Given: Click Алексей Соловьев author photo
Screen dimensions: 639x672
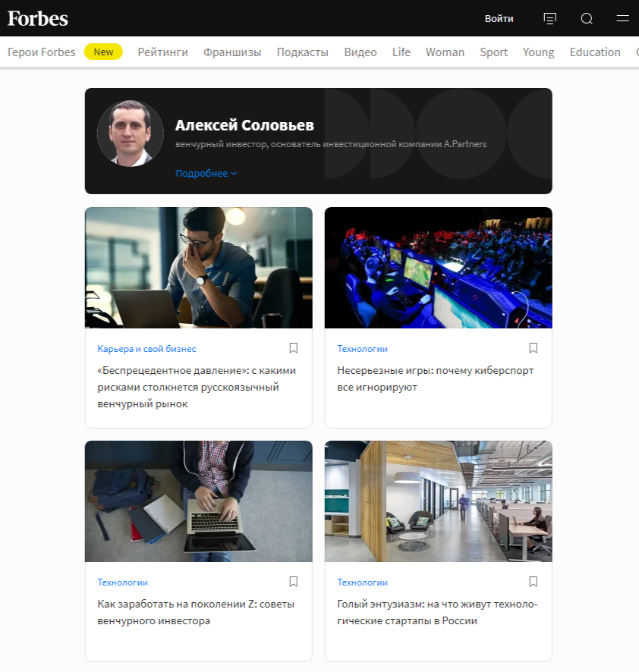Looking at the screenshot, I should pyautogui.click(x=130, y=133).
